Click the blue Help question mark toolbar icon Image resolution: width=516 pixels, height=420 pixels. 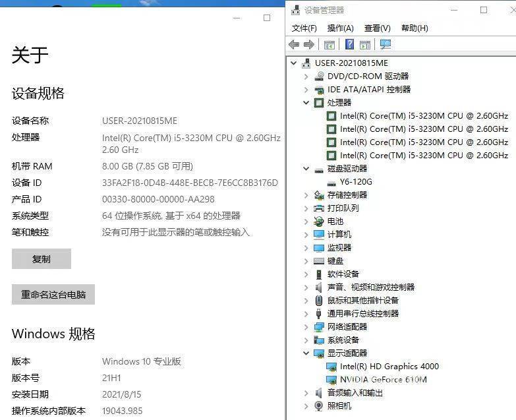tap(349, 44)
